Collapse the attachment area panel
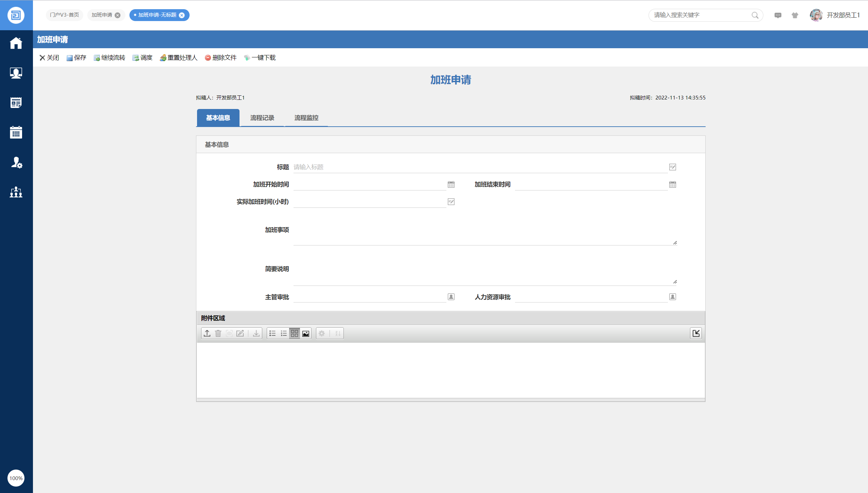Screen dimensions: 868x493 tap(696, 333)
